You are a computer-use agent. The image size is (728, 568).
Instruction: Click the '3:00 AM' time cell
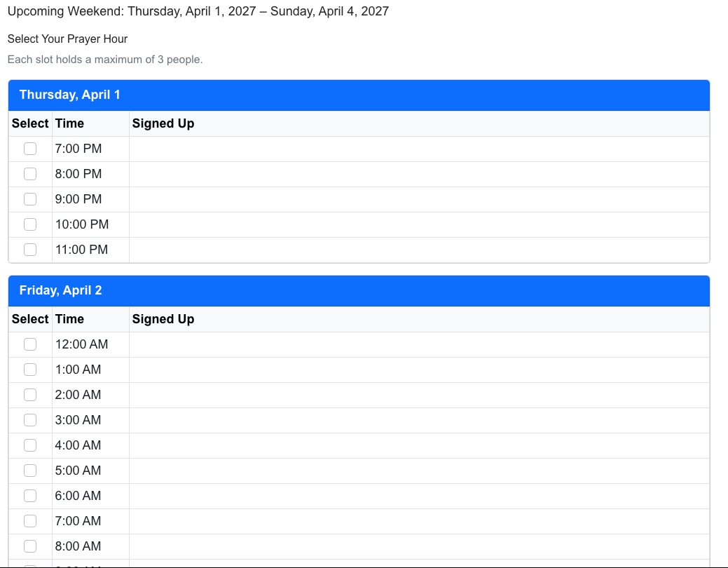point(90,420)
